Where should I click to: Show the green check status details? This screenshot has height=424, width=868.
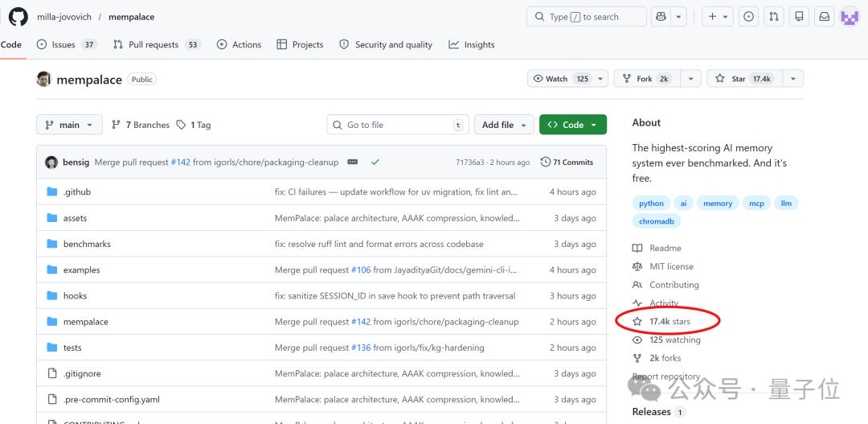[375, 163]
